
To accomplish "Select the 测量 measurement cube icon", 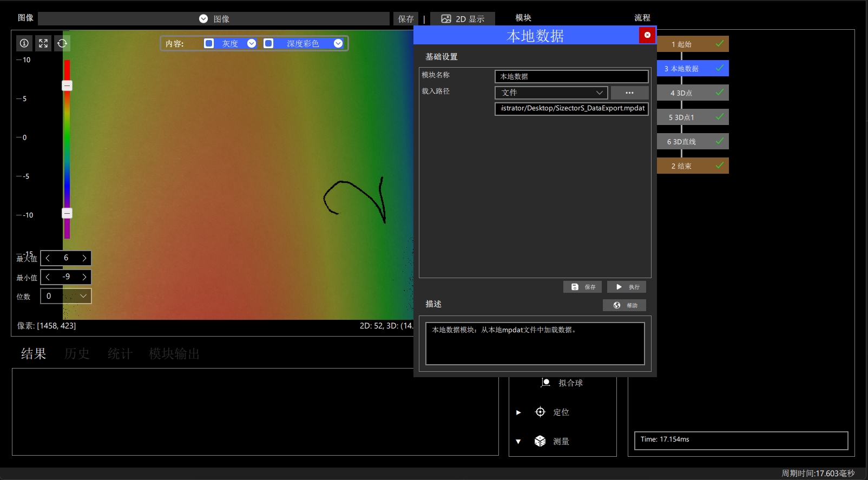I will [540, 441].
